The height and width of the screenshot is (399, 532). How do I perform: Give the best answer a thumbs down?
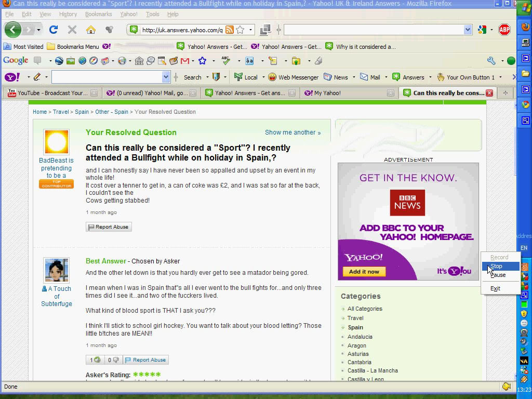pyautogui.click(x=113, y=360)
